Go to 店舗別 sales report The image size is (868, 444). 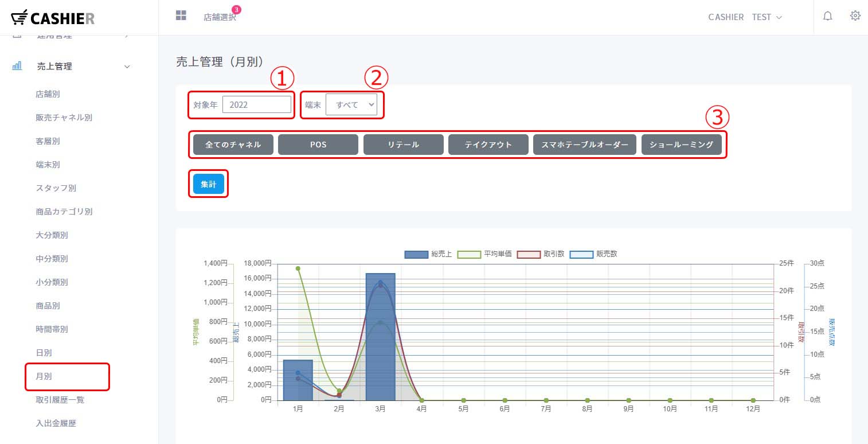coord(48,94)
